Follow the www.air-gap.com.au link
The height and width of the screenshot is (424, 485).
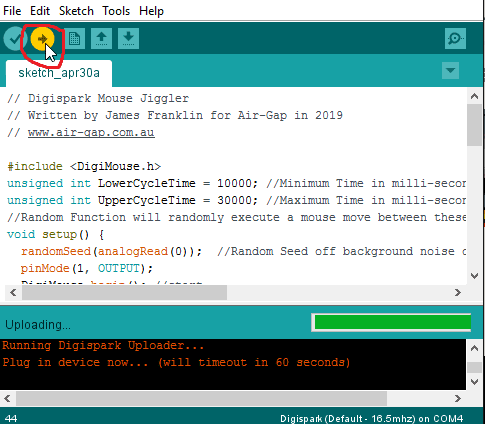click(91, 132)
